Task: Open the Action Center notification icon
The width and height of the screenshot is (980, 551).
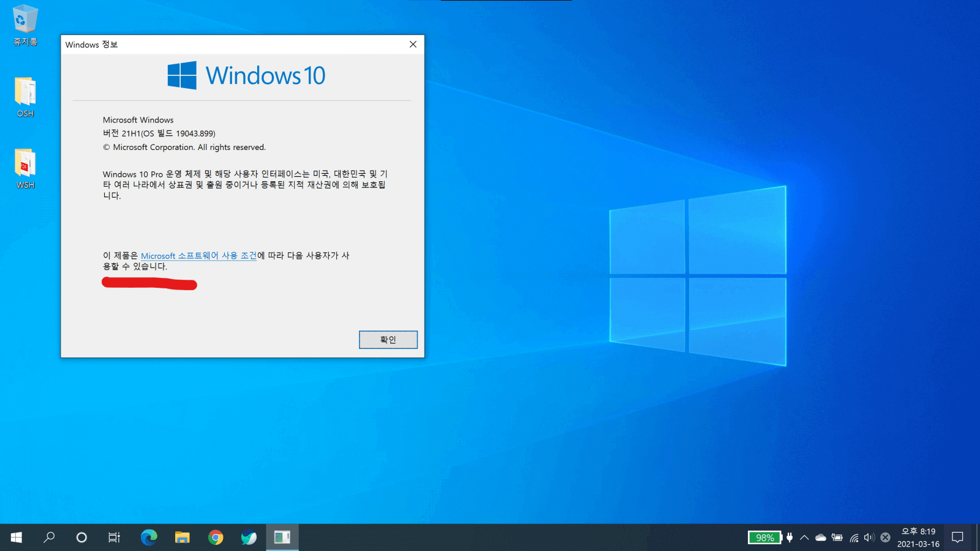Action: point(957,538)
